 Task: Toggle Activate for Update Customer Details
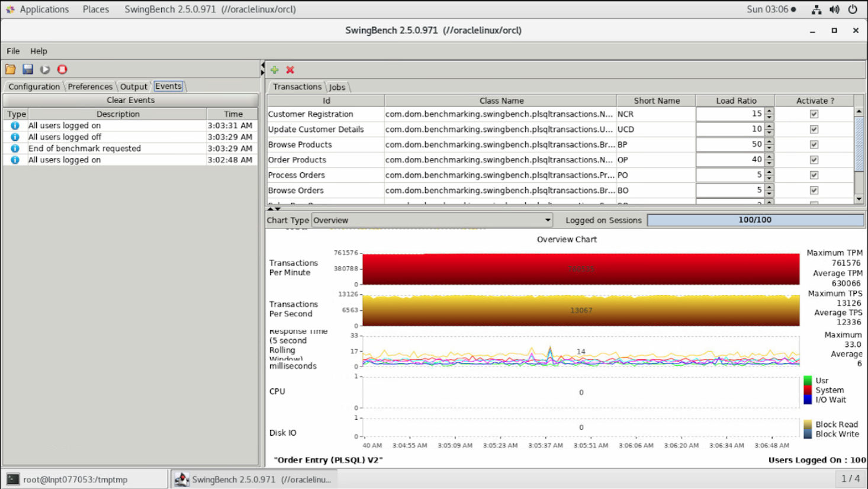(814, 129)
